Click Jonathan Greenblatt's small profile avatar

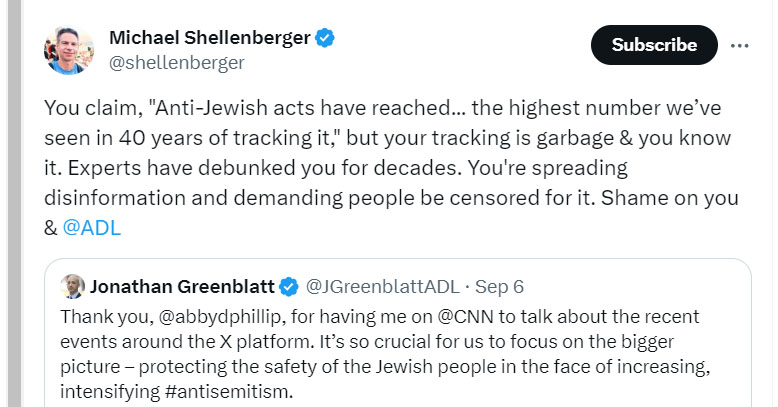pyautogui.click(x=72, y=286)
